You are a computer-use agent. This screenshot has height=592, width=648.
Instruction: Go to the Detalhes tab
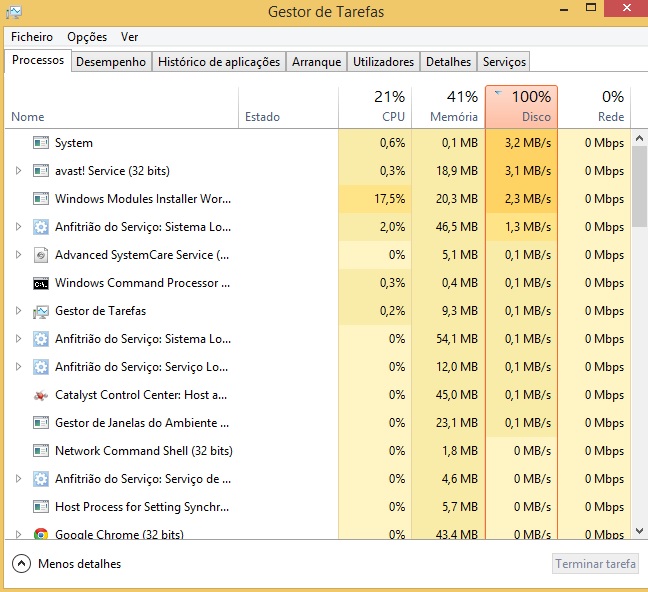coord(448,62)
